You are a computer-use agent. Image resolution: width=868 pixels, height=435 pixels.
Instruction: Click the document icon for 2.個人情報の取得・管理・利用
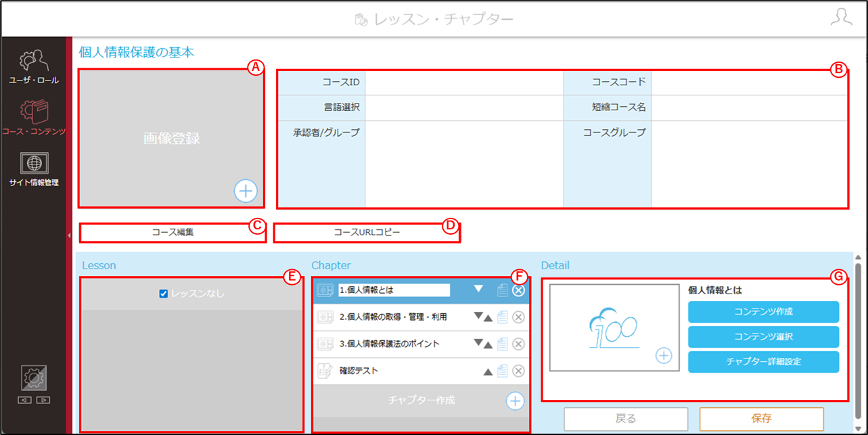point(502,317)
